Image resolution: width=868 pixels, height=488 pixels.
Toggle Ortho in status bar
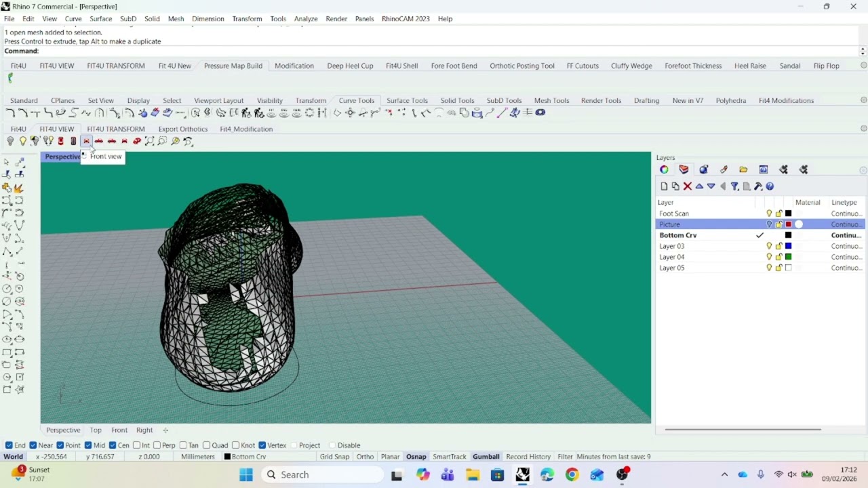365,457
